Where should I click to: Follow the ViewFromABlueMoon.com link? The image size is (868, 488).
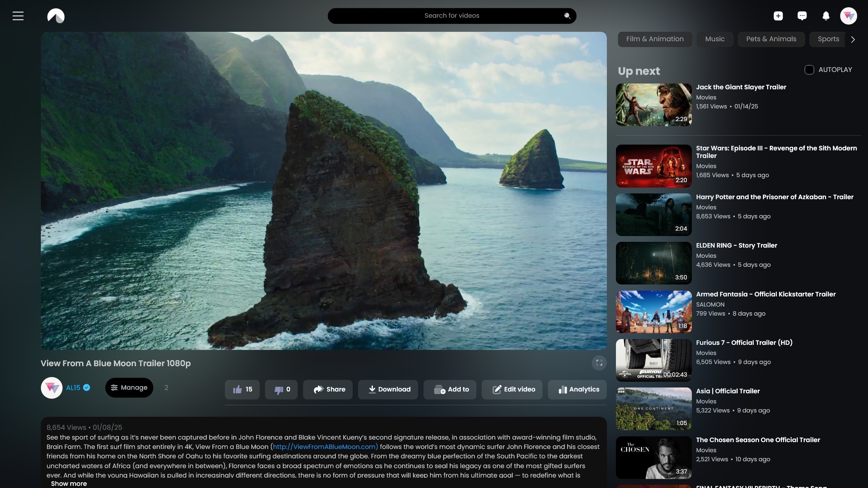[x=325, y=447]
